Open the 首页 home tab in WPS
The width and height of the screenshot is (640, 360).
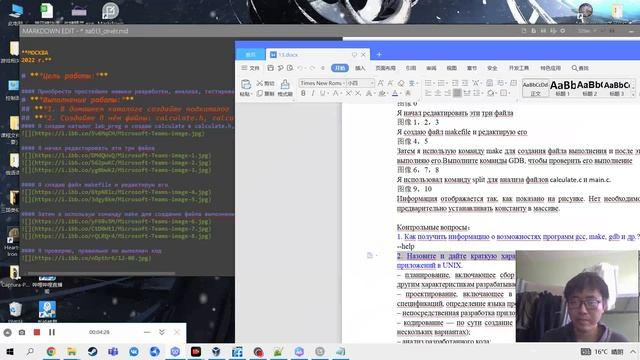point(251,54)
